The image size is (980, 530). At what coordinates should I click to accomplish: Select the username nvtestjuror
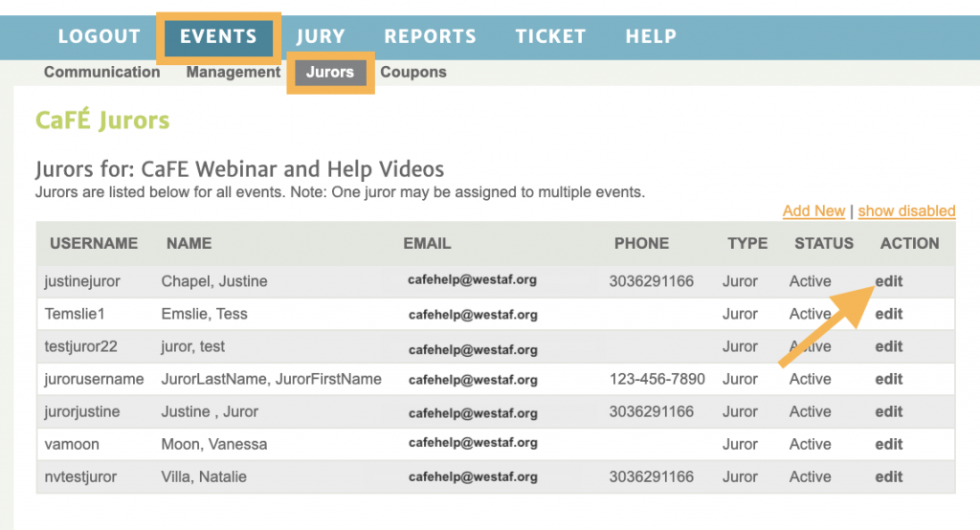tap(80, 476)
